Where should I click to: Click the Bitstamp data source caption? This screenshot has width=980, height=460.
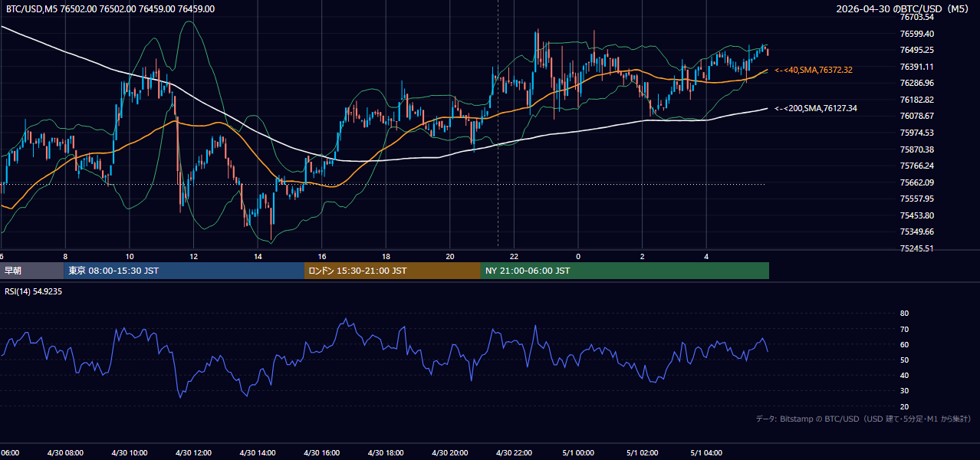click(x=863, y=419)
